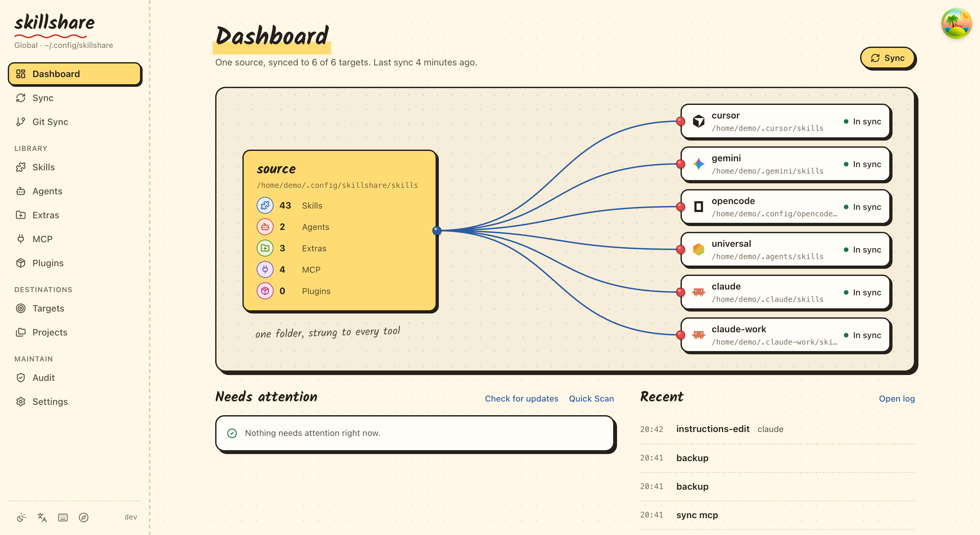Toggle theme with the sun-moon icon
Image resolution: width=980 pixels, height=535 pixels.
click(x=21, y=517)
